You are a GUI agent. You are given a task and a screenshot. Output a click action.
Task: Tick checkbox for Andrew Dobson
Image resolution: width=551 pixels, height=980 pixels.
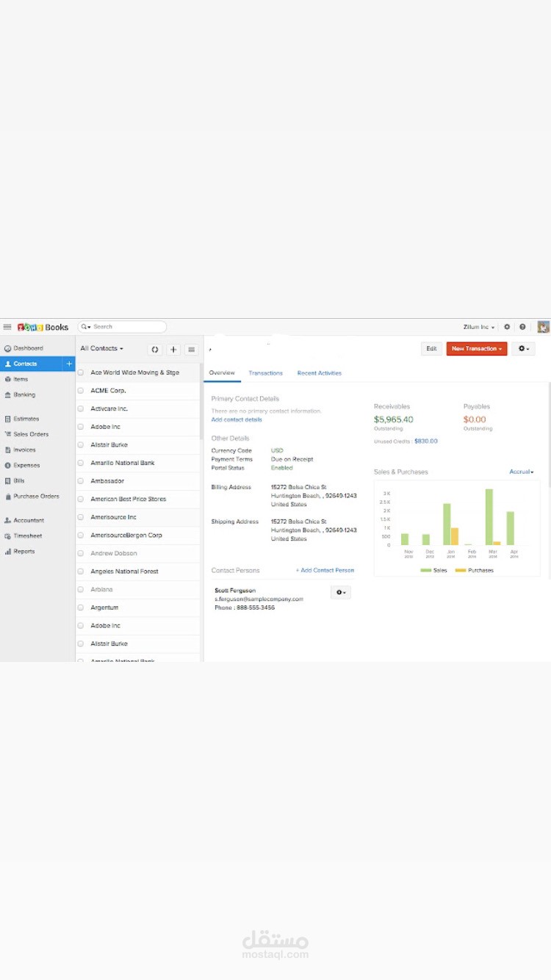[x=81, y=553]
